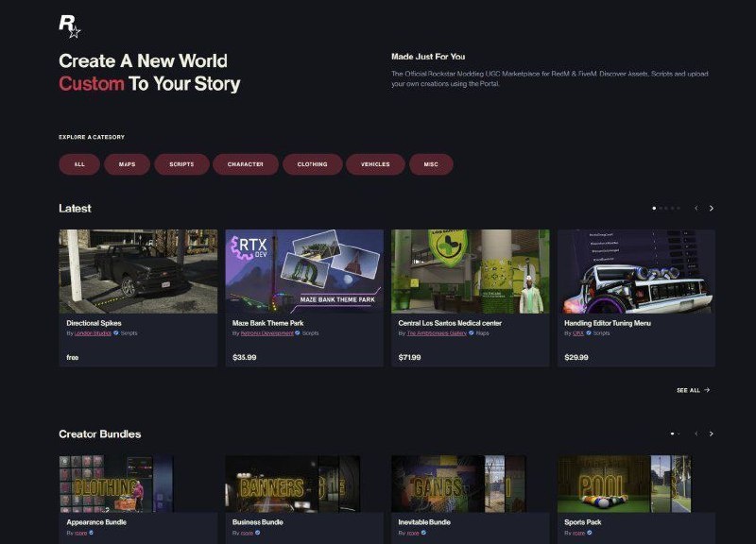
Task: Open the Central Los Santos creator's verified badge
Action: (471, 333)
